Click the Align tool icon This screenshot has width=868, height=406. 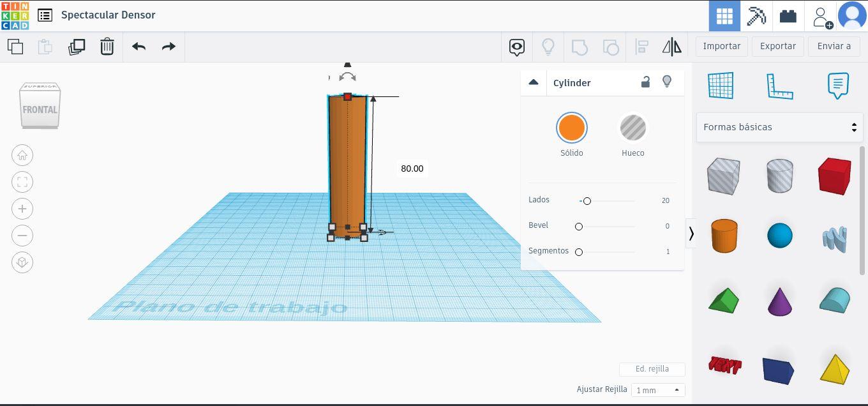click(x=641, y=47)
